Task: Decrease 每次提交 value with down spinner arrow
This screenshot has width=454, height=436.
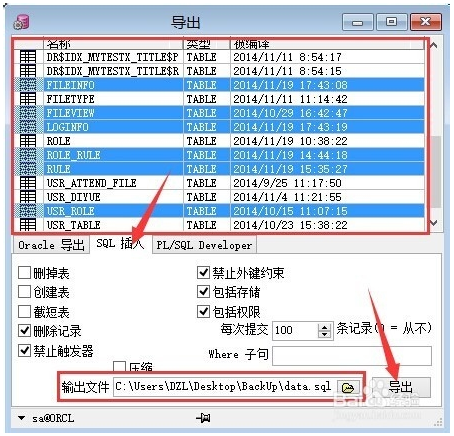Action: 324,334
